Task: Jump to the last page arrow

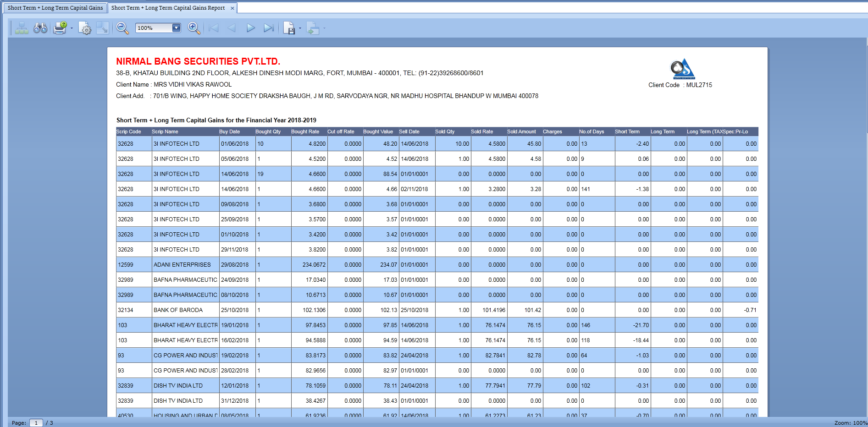Action: (269, 28)
